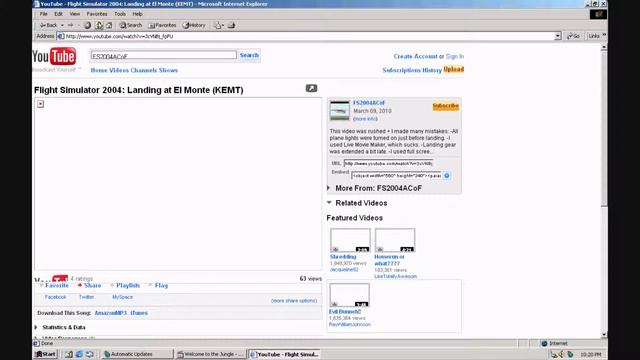Open the Shredding video thumbnail
The width and height of the screenshot is (640, 360).
point(350,240)
